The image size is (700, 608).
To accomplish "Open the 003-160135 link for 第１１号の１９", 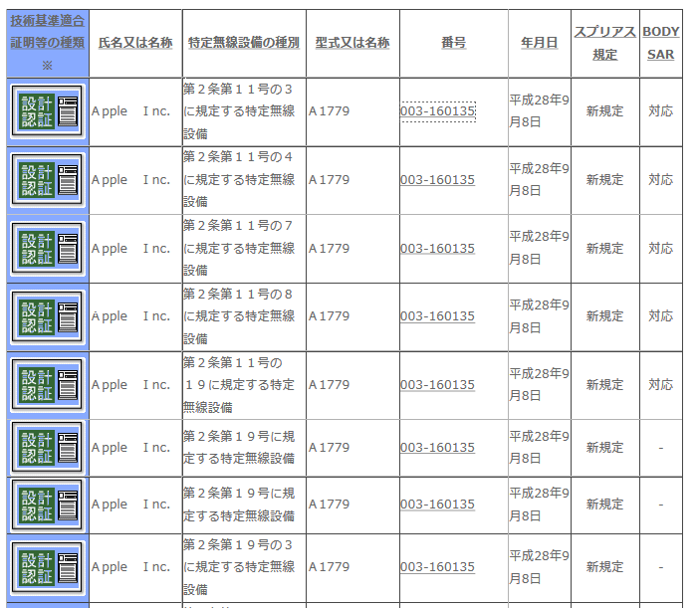I will [x=437, y=385].
